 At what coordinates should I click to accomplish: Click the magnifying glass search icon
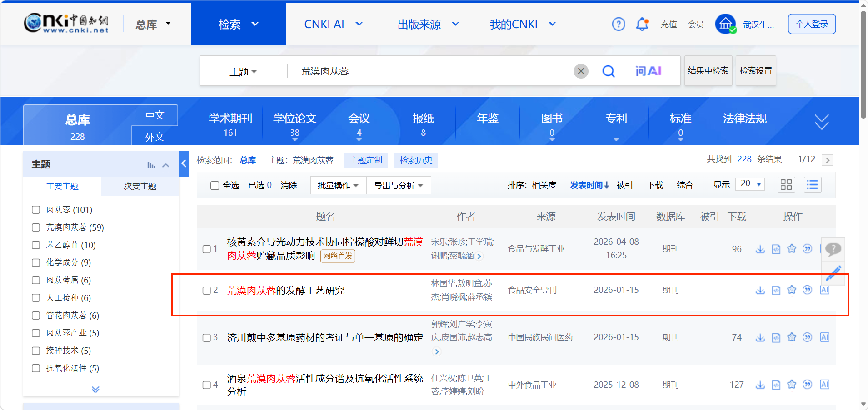tap(608, 71)
